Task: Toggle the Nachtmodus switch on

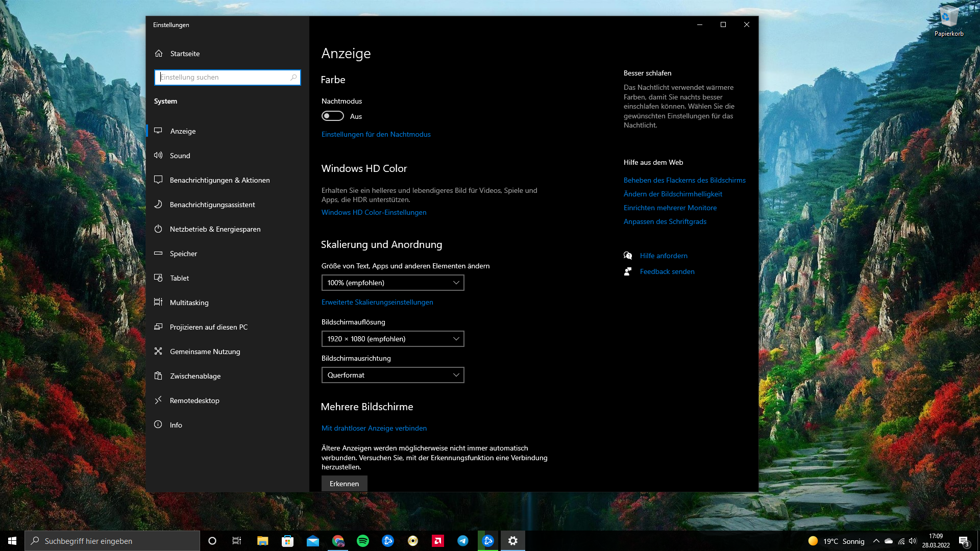Action: coord(333,116)
